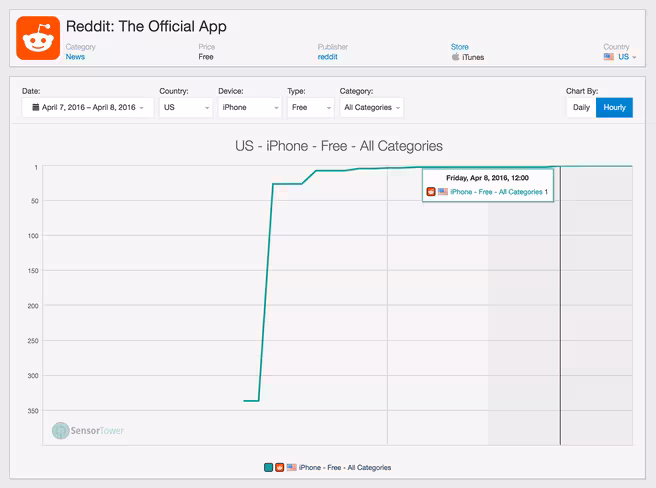
Task: Click the US flag in chart legend
Action: click(292, 467)
